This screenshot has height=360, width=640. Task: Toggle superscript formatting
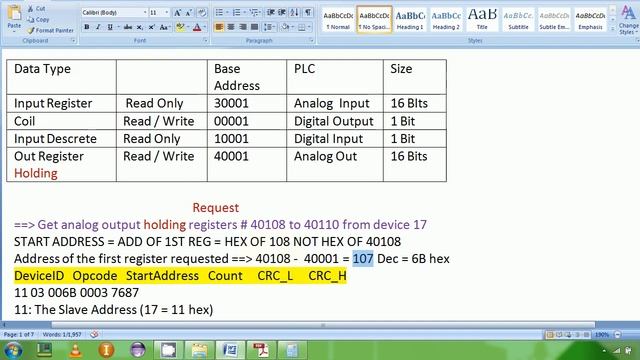click(x=151, y=27)
